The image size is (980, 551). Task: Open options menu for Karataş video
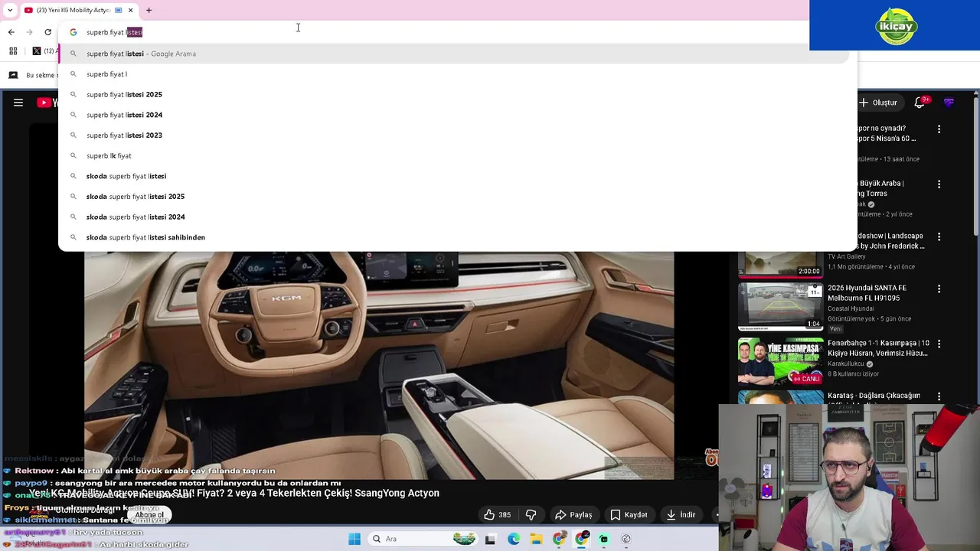click(x=939, y=397)
